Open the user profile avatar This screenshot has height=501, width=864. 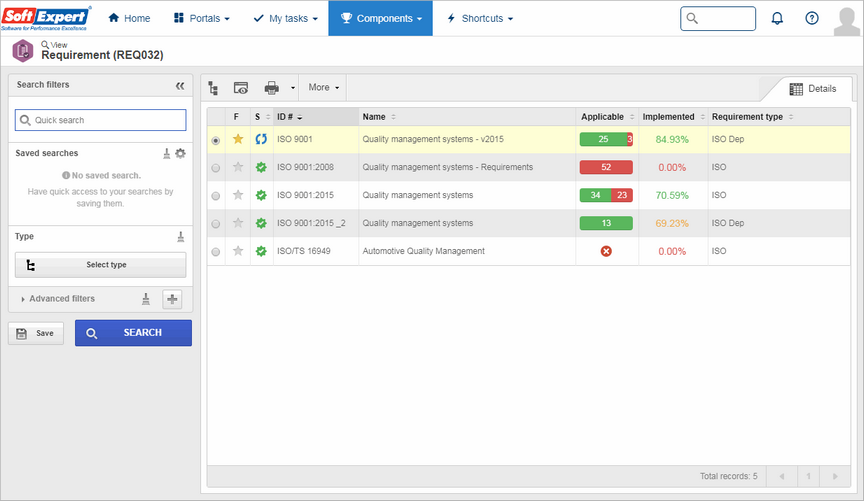coord(846,21)
